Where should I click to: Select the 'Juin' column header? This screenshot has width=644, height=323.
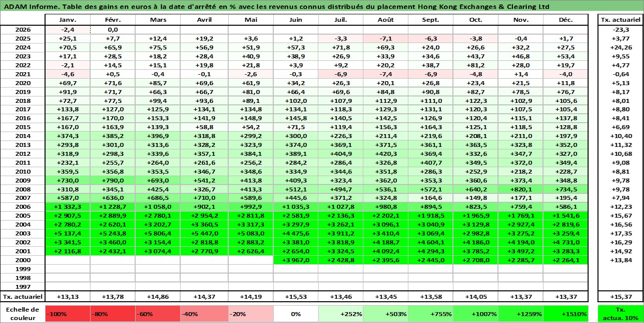coord(296,20)
